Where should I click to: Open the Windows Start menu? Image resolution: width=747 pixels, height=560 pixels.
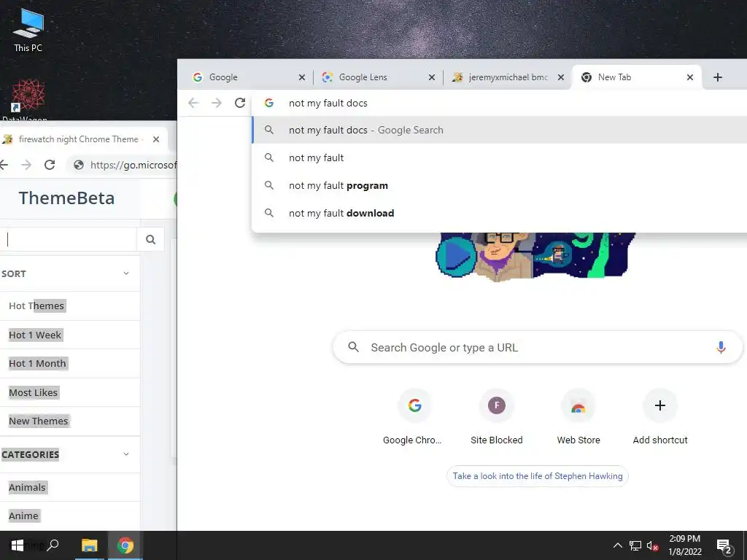[x=18, y=545]
